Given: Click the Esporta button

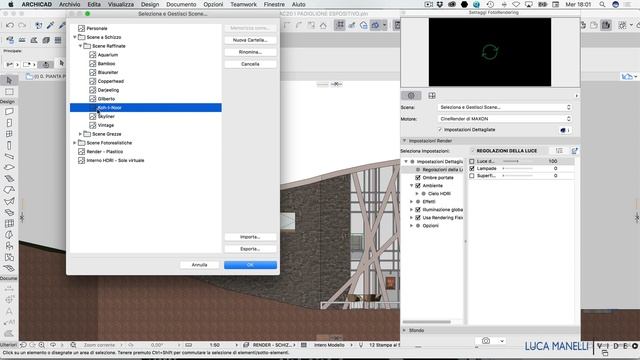Looking at the screenshot, I should pos(250,249).
